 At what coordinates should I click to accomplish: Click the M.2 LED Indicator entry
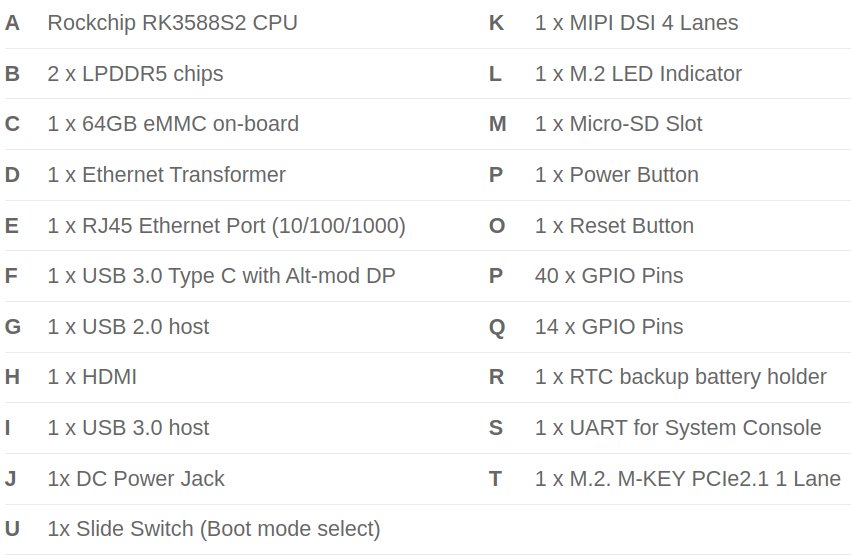pyautogui.click(x=638, y=73)
